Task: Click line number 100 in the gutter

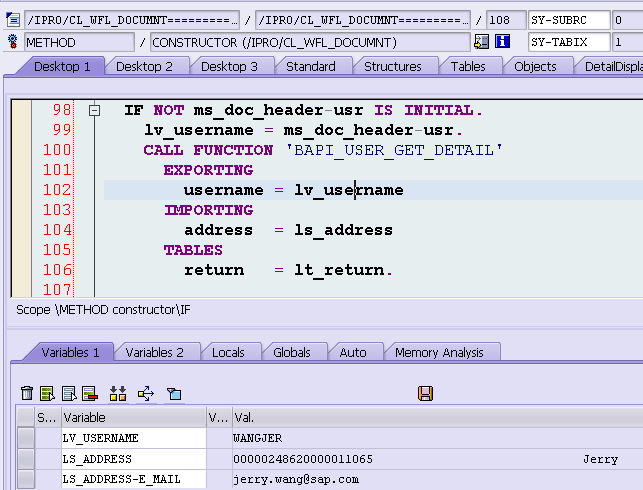Action: [x=57, y=150]
